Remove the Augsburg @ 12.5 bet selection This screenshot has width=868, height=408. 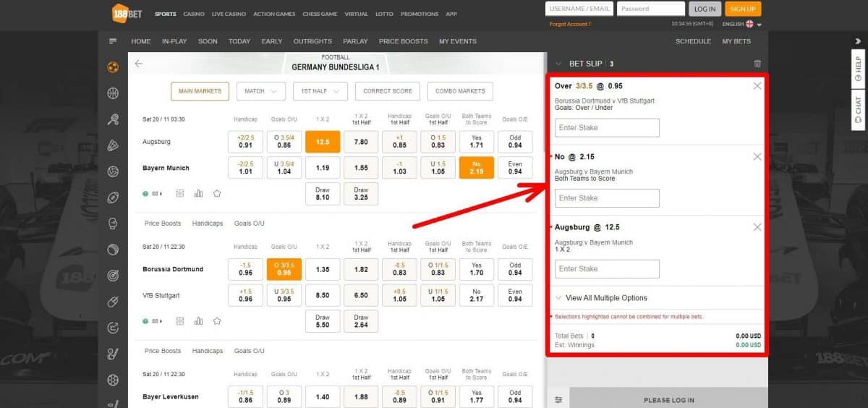click(757, 227)
